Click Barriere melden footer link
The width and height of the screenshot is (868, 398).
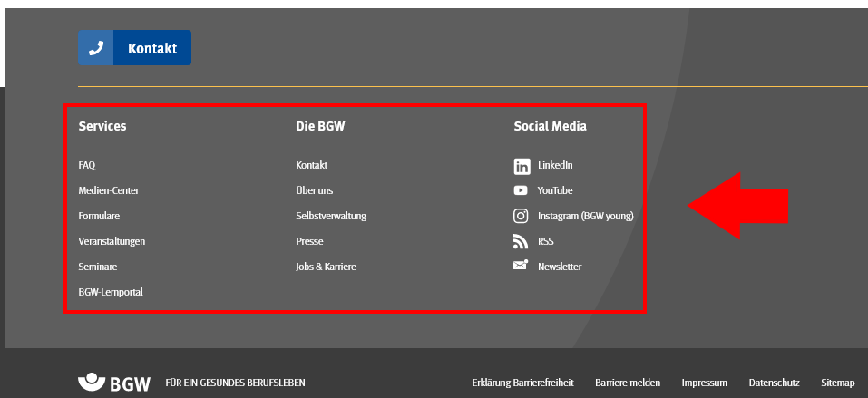point(628,383)
